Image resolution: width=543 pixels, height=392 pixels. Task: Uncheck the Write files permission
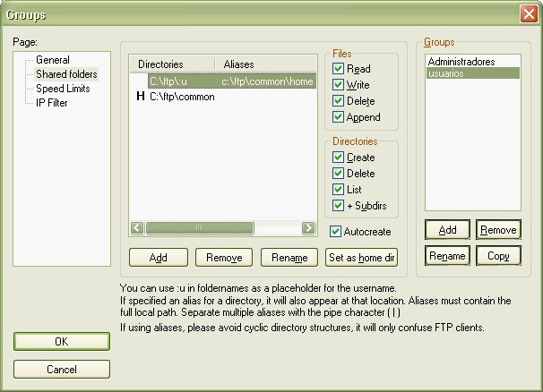338,85
